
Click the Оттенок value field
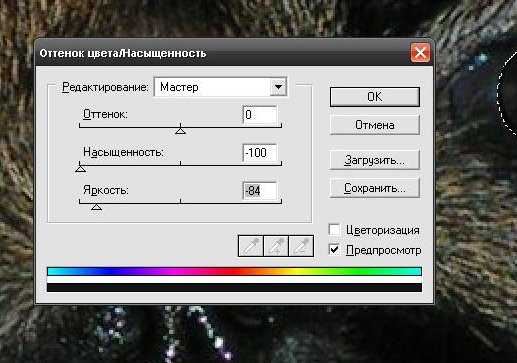pos(260,115)
